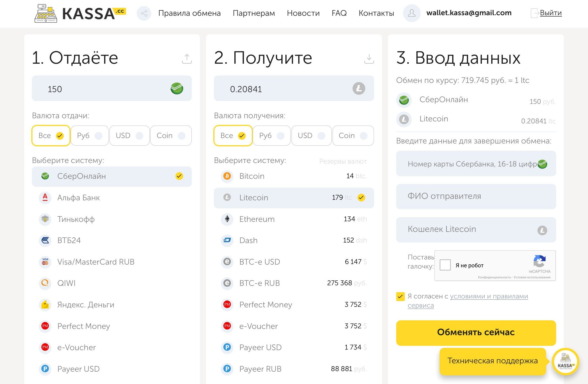Open Контакты menu item

point(376,13)
